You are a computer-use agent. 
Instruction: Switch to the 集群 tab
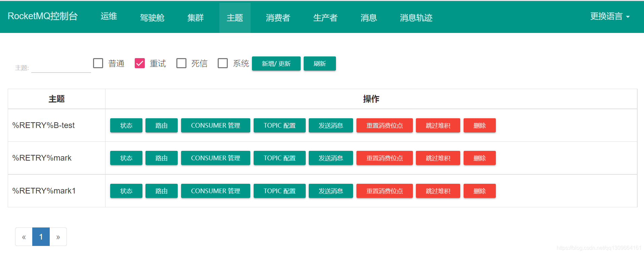click(196, 17)
